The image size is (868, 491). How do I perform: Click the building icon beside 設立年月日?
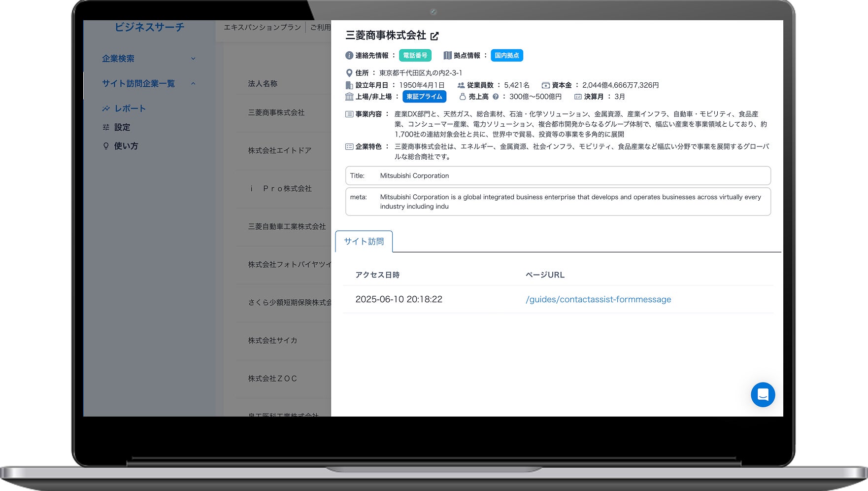pos(349,85)
